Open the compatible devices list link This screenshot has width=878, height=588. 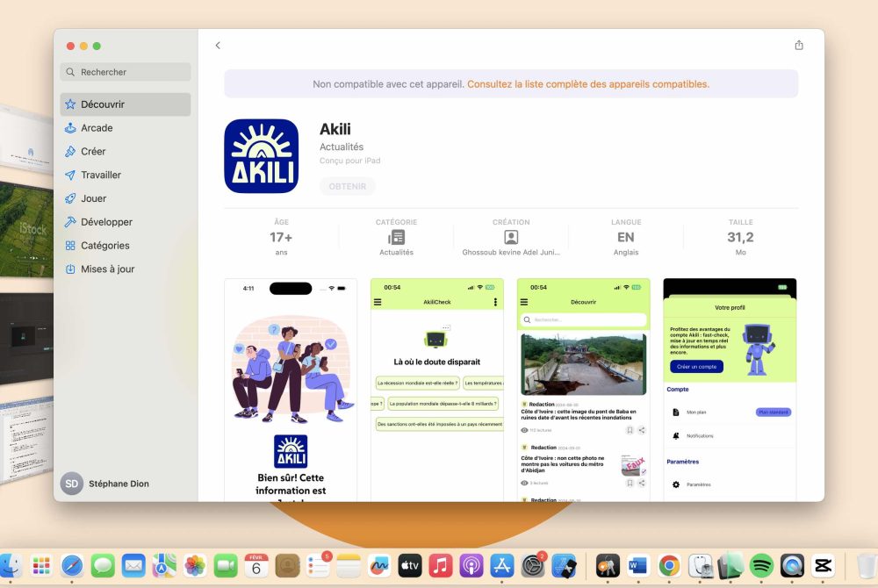coord(588,84)
